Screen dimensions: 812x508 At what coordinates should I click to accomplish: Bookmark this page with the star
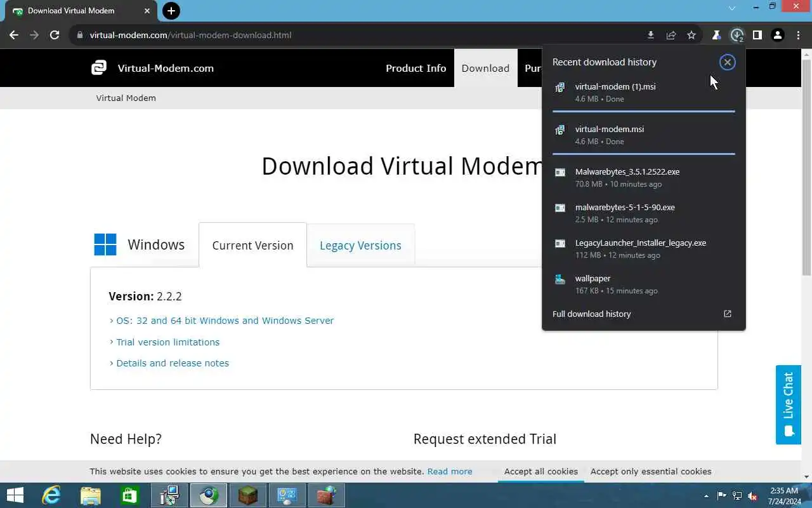point(691,35)
